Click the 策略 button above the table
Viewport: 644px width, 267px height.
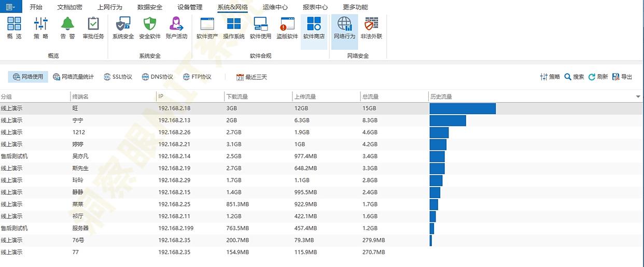tap(550, 77)
